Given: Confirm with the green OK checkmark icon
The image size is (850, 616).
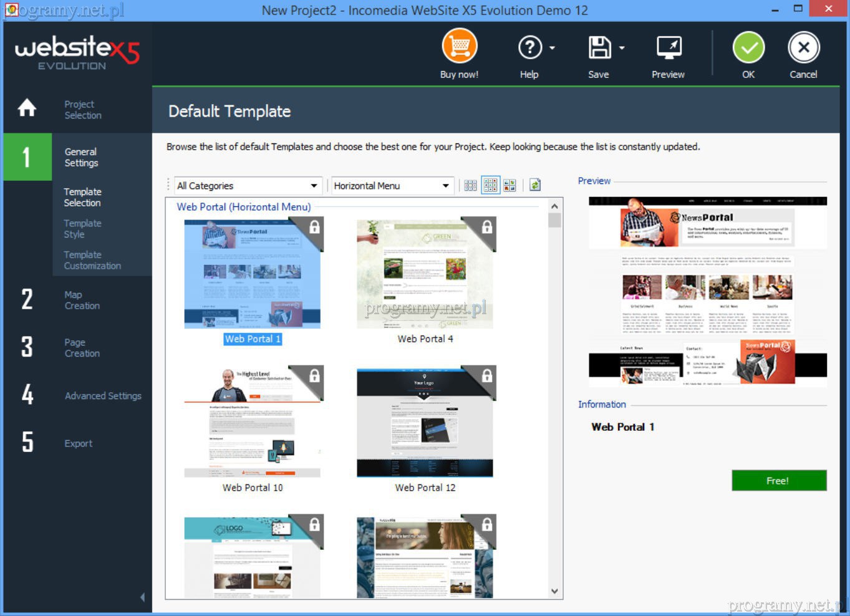Looking at the screenshot, I should pos(748,47).
